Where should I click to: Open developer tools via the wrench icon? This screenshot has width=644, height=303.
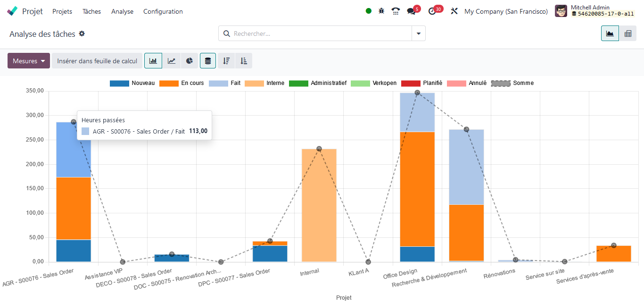[454, 11]
